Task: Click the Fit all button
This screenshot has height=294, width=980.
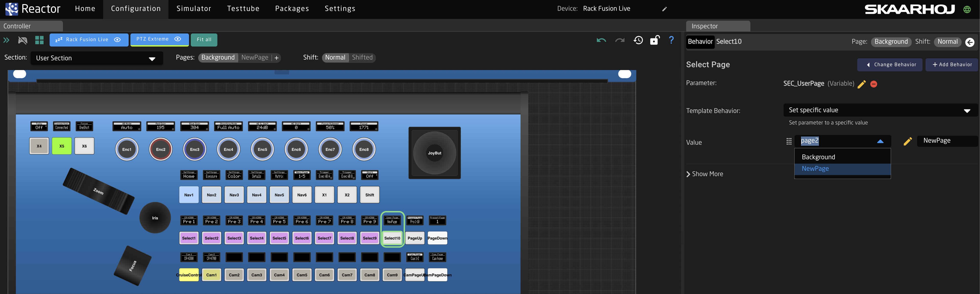Action: pyautogui.click(x=204, y=40)
